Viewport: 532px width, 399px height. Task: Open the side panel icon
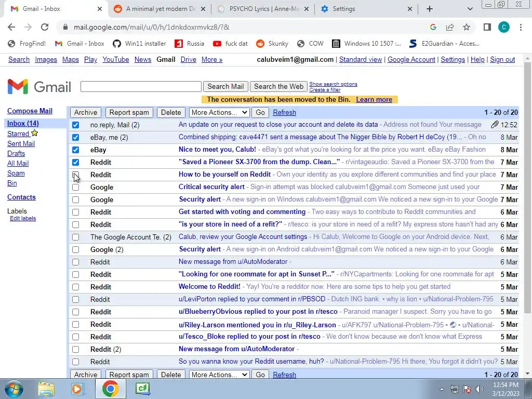tap(487, 27)
